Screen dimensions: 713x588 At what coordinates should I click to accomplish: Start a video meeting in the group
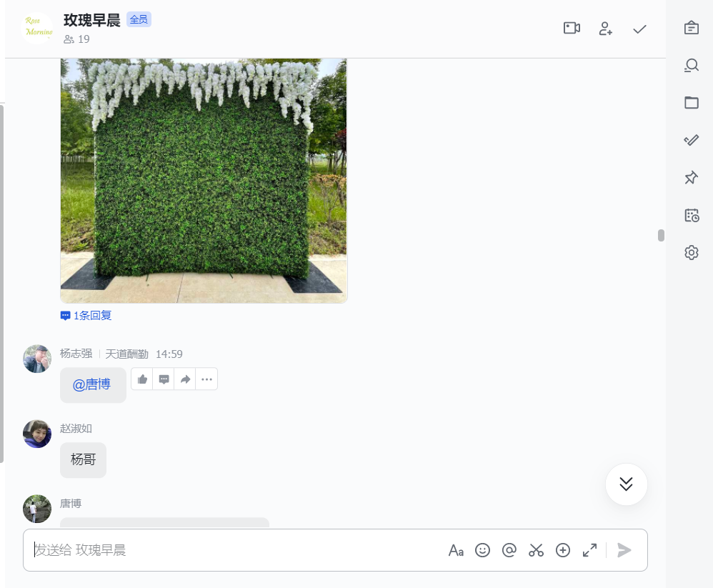point(572,28)
